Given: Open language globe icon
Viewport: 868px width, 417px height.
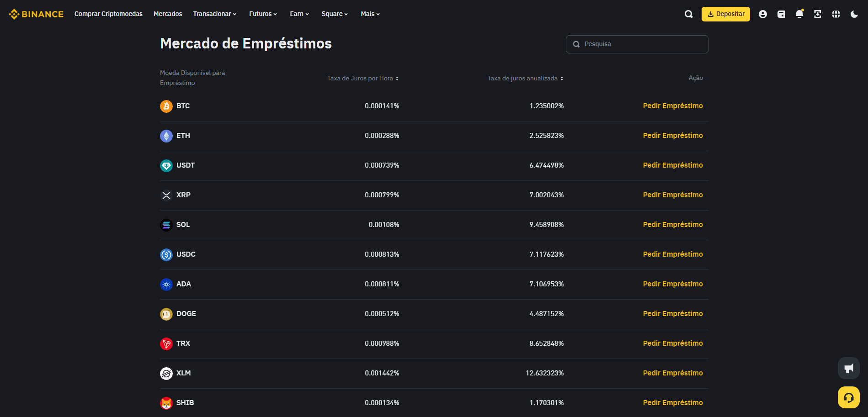Looking at the screenshot, I should click(x=836, y=14).
